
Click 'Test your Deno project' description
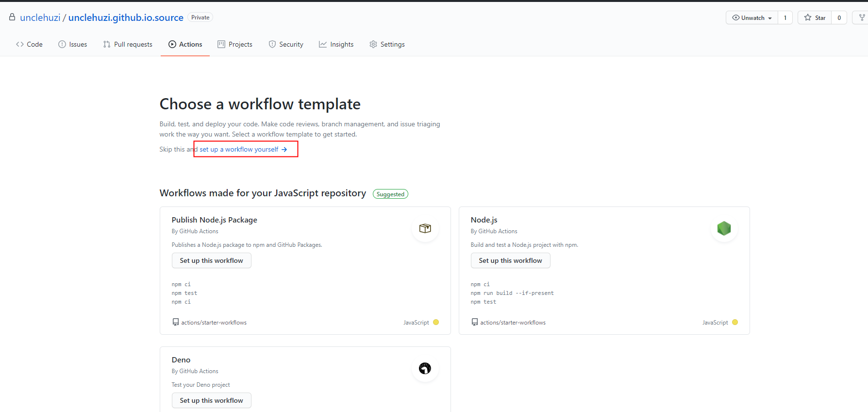coord(200,385)
